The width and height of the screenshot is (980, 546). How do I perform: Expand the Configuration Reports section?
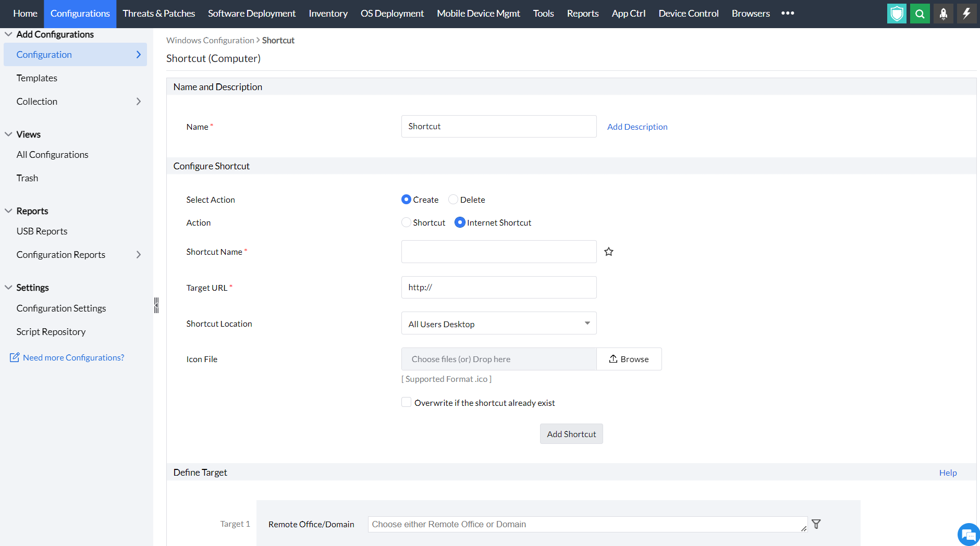(x=138, y=254)
